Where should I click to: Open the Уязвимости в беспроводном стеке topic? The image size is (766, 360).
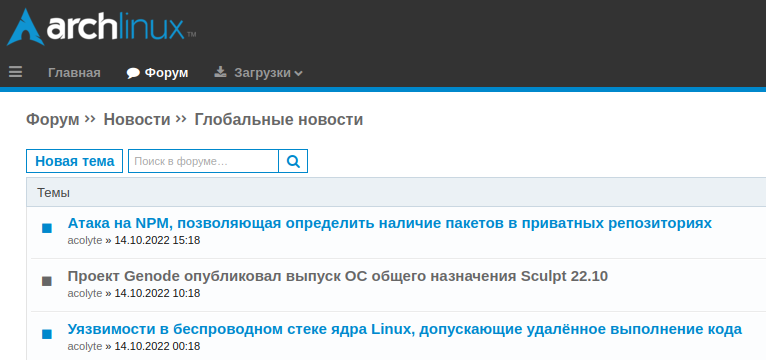click(x=404, y=329)
